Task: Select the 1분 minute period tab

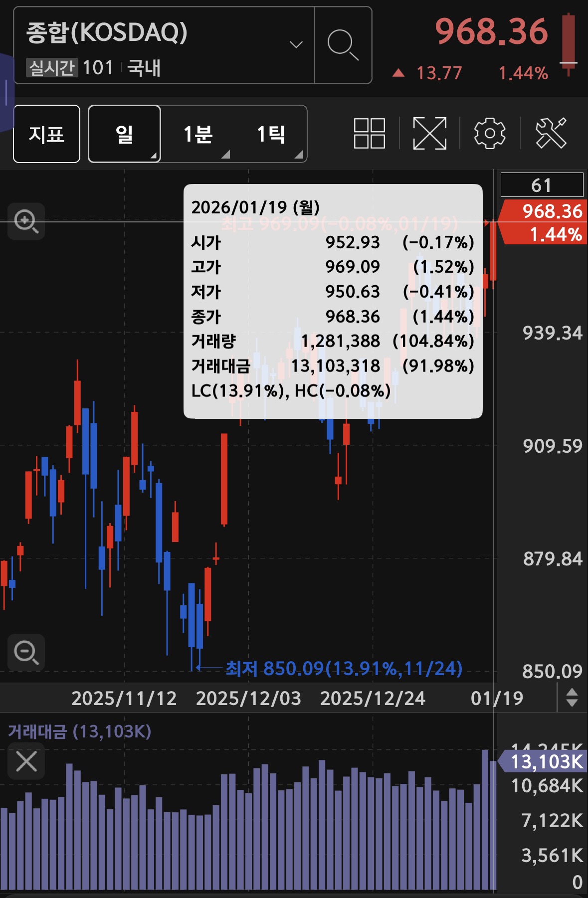Action: click(198, 134)
